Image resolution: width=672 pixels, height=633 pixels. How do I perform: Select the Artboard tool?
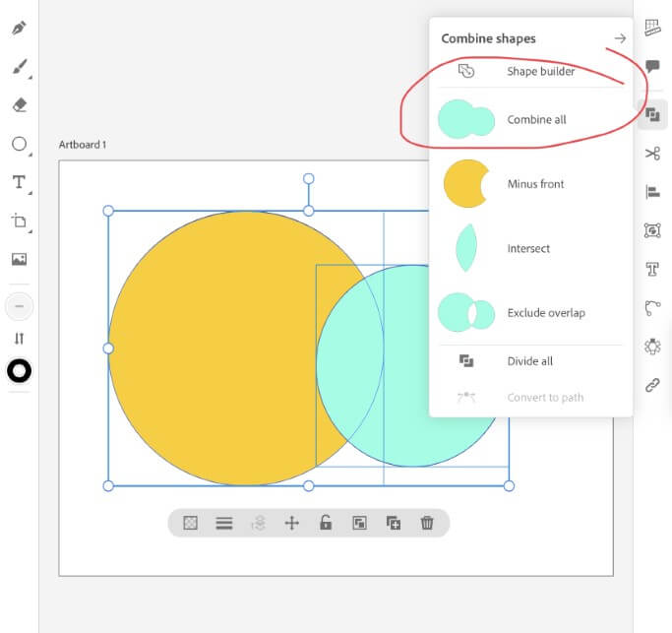(20, 222)
